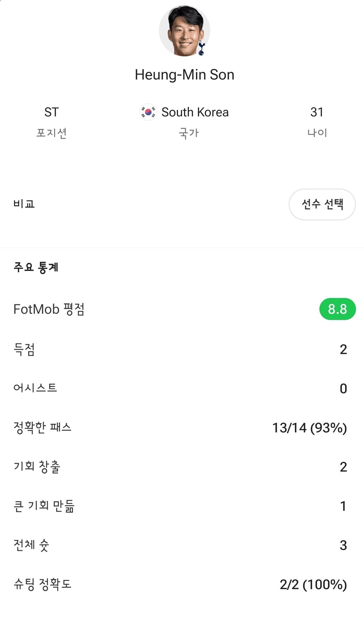Open the player profile photo
Screen dimensions: 364x618
[x=184, y=30]
